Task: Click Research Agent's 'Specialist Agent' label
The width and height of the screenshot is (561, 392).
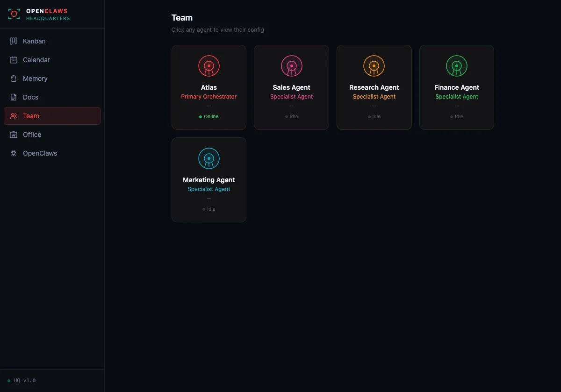Action: (374, 97)
